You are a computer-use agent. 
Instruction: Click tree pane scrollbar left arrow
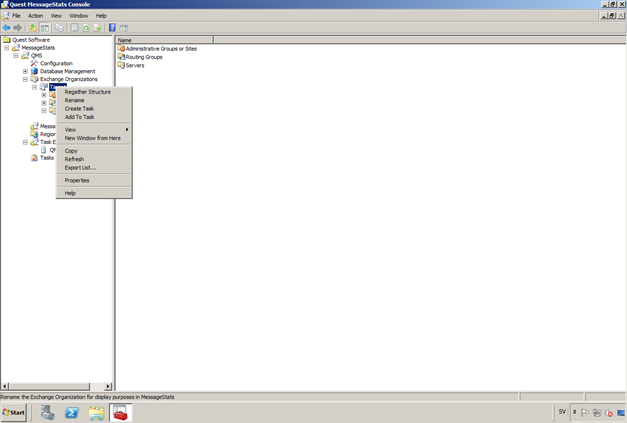[5, 386]
